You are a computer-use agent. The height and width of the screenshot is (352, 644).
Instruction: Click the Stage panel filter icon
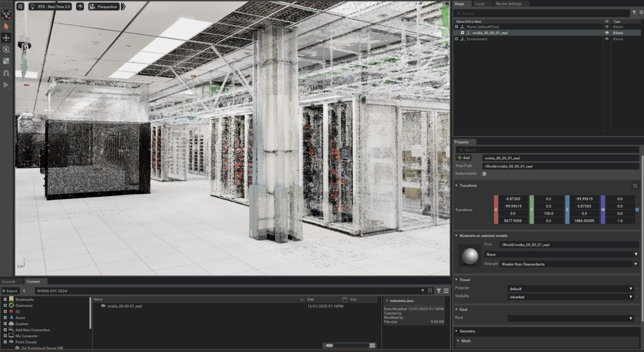pos(634,13)
